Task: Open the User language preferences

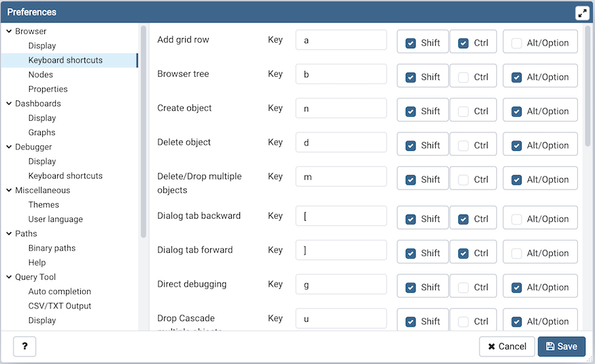Action: pyautogui.click(x=55, y=219)
